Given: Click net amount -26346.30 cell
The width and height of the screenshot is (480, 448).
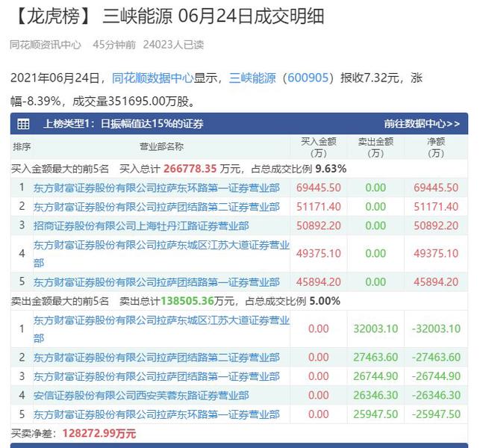Looking at the screenshot, I should (436, 395).
